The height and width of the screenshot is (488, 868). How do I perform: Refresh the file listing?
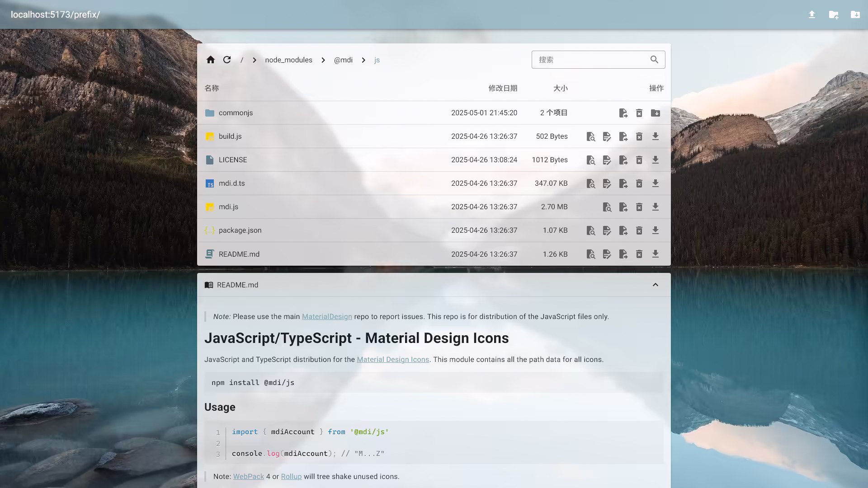[227, 60]
